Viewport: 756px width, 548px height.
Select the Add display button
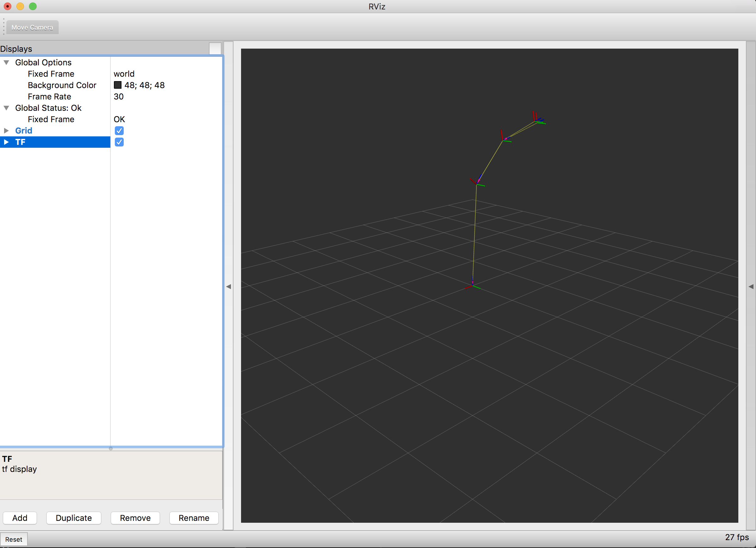(20, 518)
